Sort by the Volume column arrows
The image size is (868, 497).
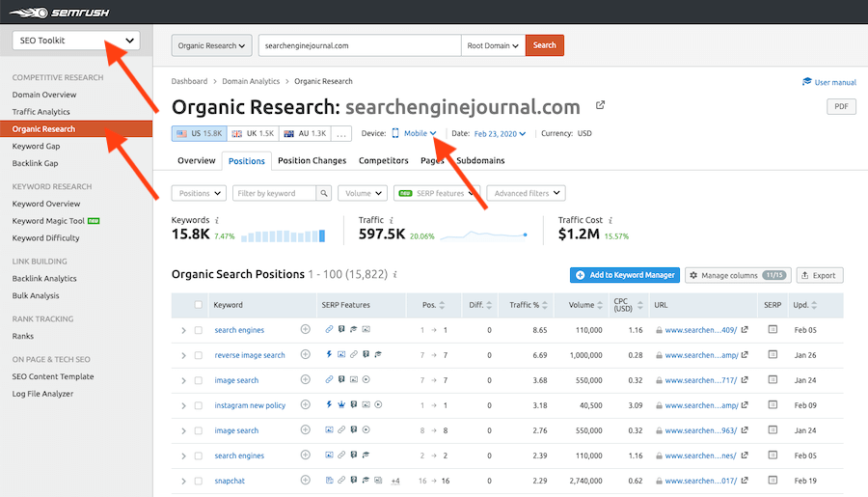(x=600, y=305)
